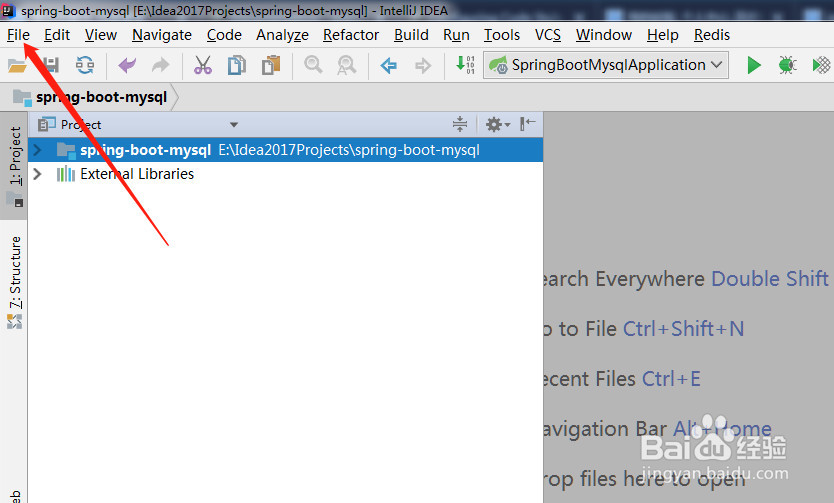
Task: Click the Paste clipboard icon
Action: 271,65
